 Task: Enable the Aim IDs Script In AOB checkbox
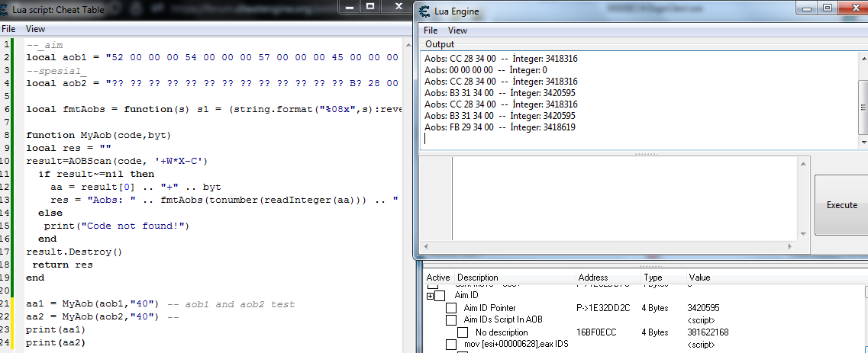pyautogui.click(x=451, y=320)
